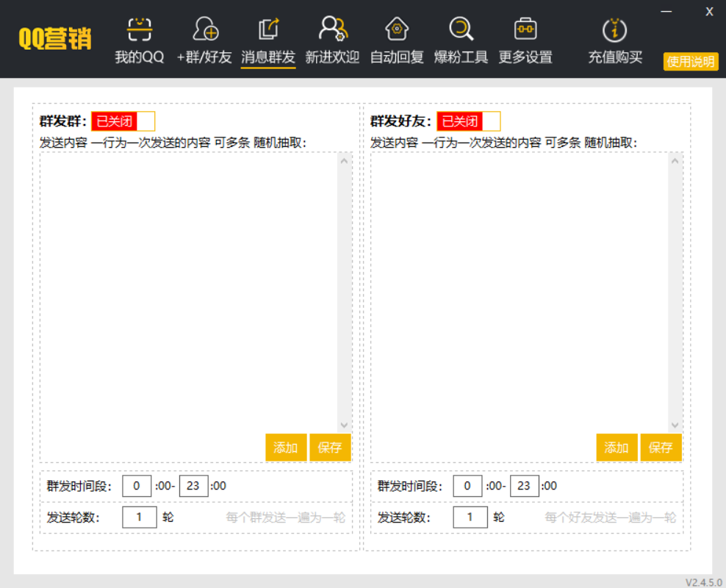Switch to the 新进欢迎 tab label
The image size is (726, 588).
[x=332, y=57]
